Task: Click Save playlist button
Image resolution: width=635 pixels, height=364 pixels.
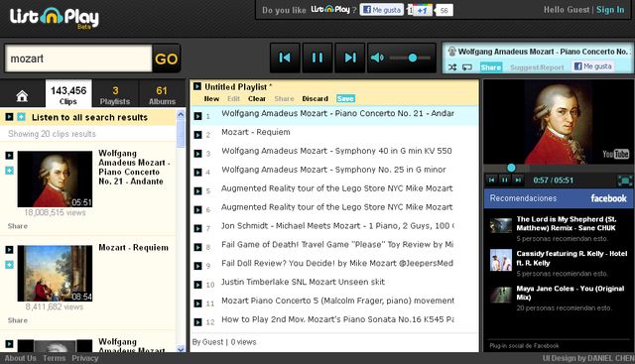Action: (x=345, y=98)
